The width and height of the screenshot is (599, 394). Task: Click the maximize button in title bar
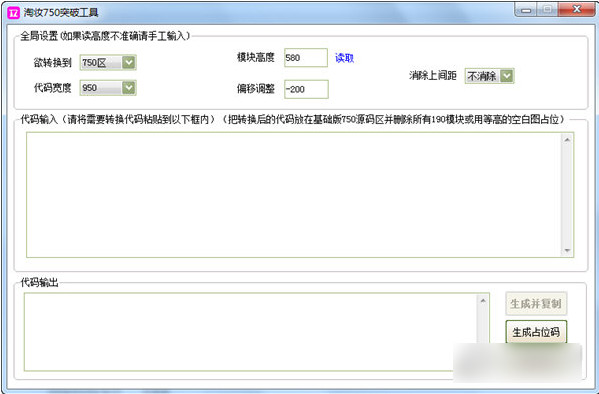point(547,10)
